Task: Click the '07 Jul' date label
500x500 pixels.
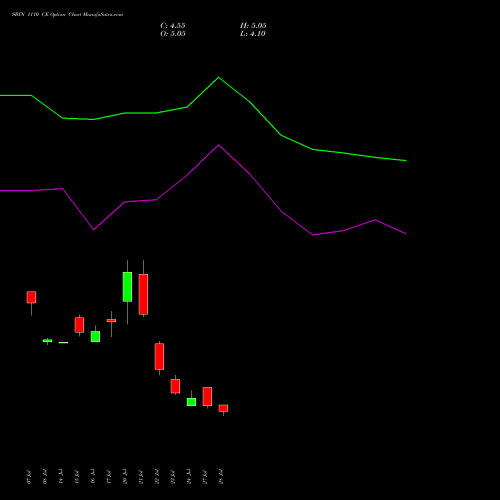Action: pos(29,477)
